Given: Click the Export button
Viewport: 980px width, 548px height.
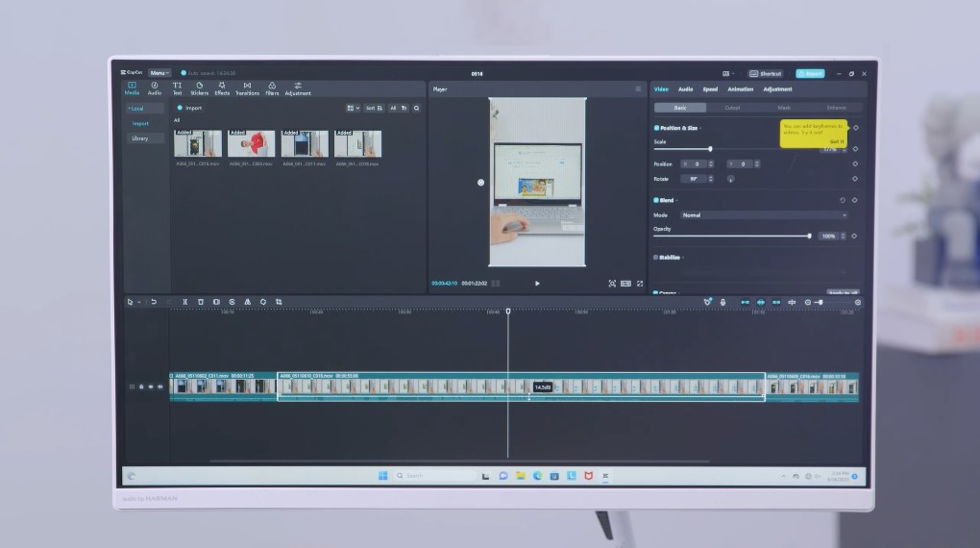Looking at the screenshot, I should coord(810,73).
